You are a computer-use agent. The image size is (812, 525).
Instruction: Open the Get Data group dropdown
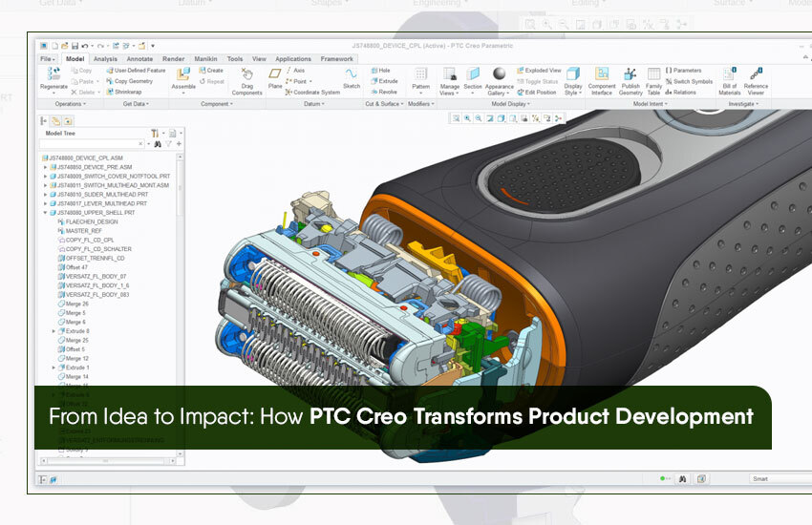coord(136,104)
